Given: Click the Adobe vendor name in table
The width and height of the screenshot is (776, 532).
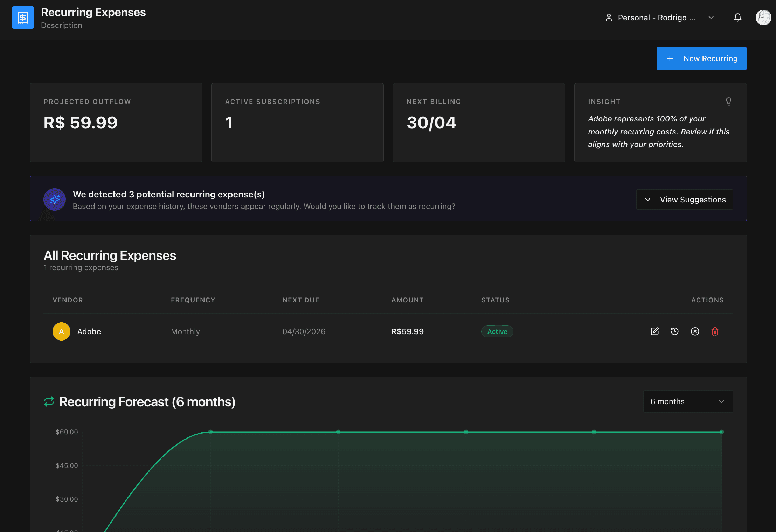Looking at the screenshot, I should coord(89,331).
